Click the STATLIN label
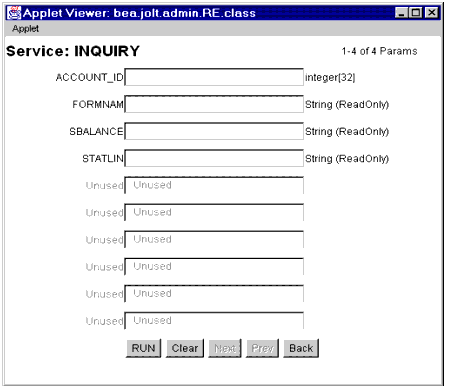 [x=103, y=159]
